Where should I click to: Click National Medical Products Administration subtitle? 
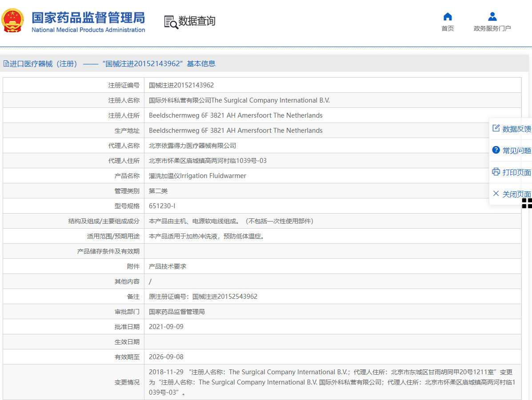point(88,30)
